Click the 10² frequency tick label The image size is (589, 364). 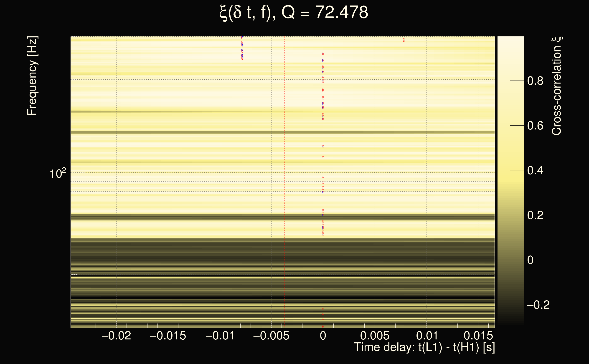(58, 173)
